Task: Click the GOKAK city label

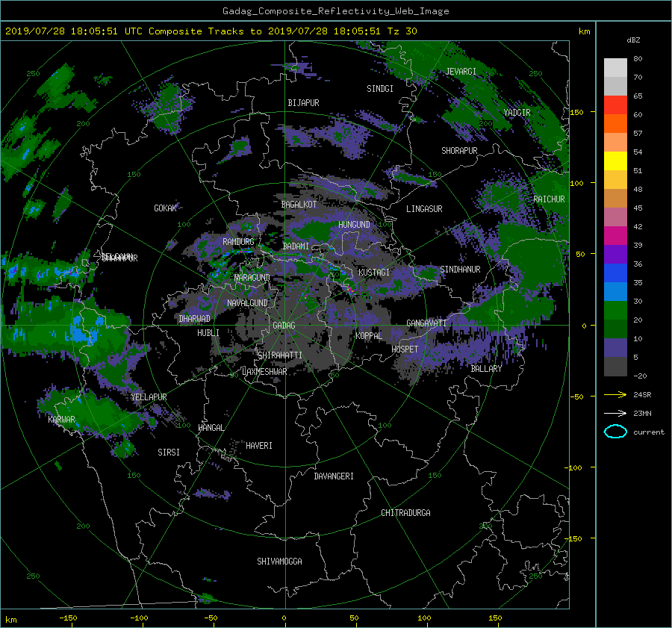Action: (x=166, y=208)
